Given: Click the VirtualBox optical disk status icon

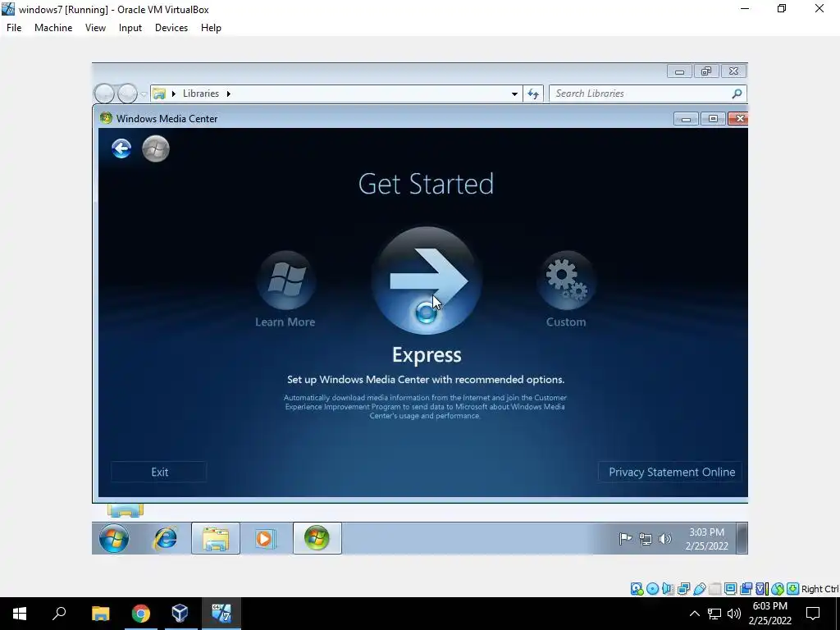Looking at the screenshot, I should coord(652,589).
